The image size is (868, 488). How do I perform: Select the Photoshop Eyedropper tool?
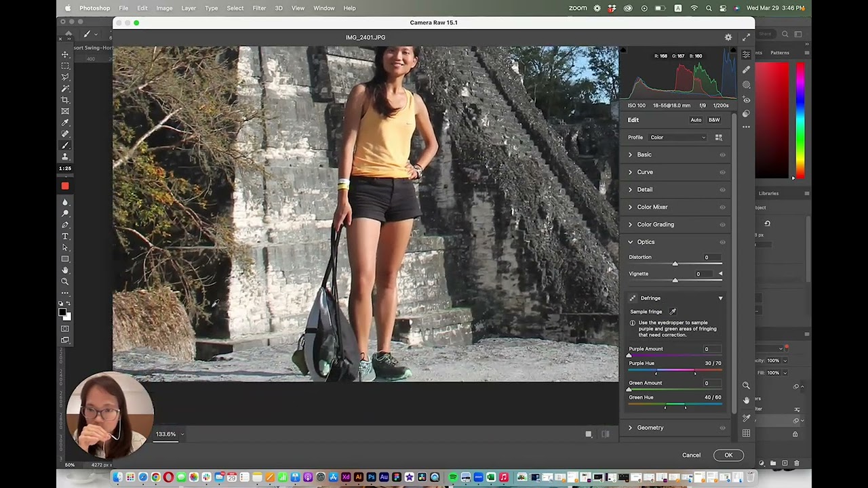coord(65,123)
